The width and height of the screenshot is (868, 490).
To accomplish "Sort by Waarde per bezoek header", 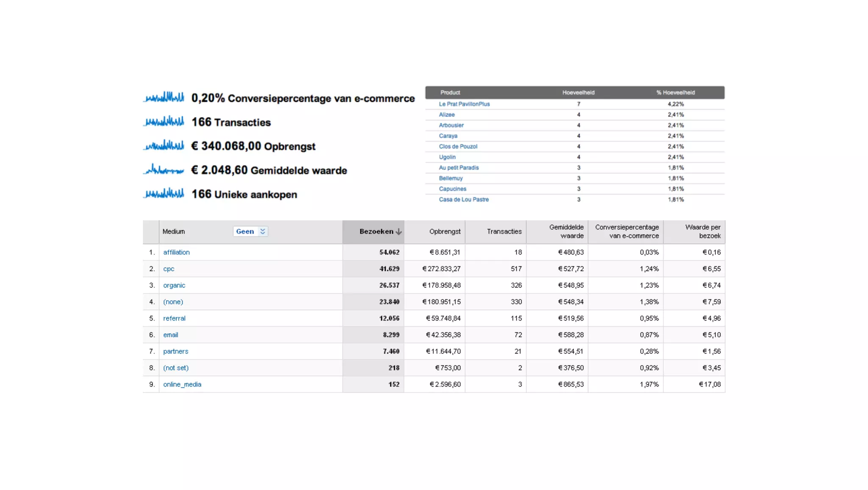I will point(702,231).
